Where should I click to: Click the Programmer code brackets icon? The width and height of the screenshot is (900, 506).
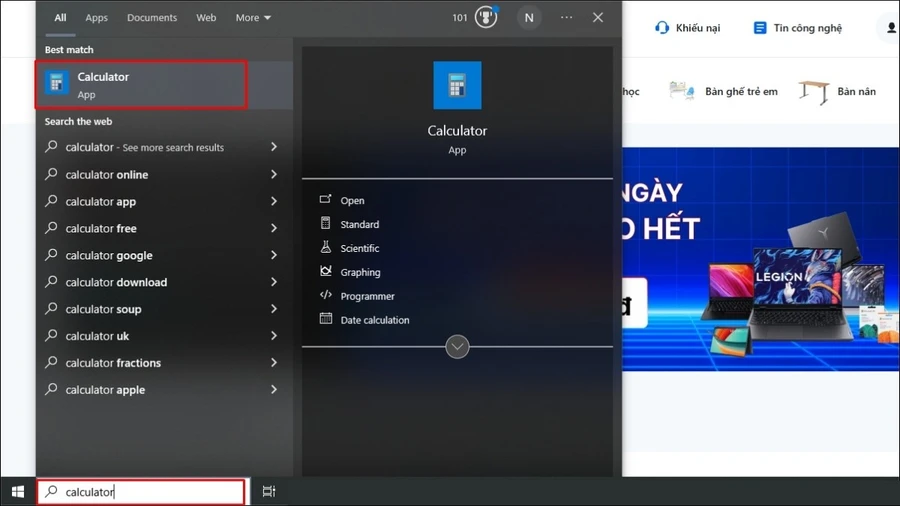325,295
